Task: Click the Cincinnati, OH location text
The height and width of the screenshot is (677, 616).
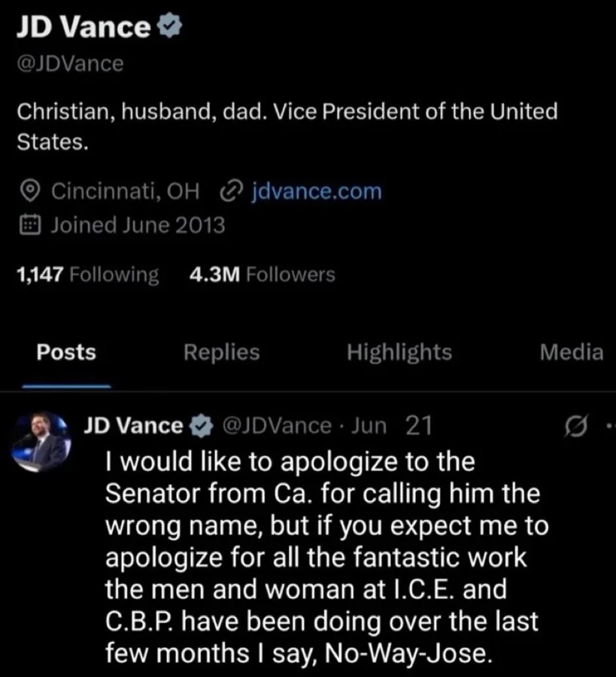Action: (x=125, y=192)
